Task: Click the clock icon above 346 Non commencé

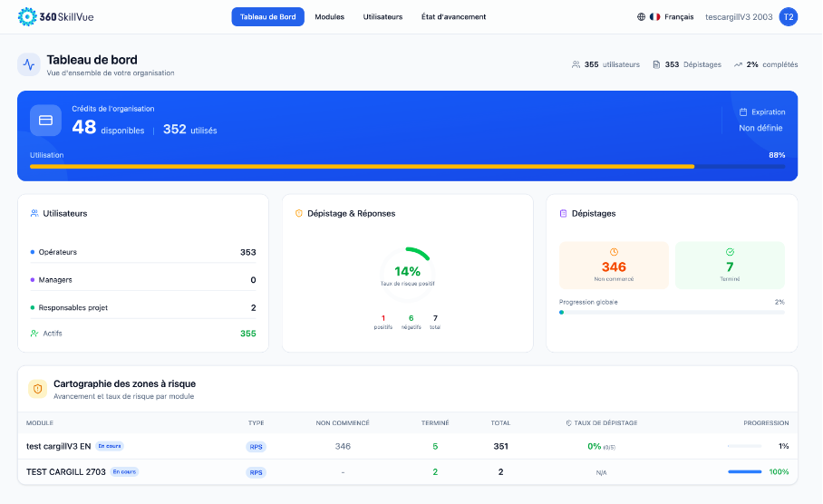Action: pos(614,252)
